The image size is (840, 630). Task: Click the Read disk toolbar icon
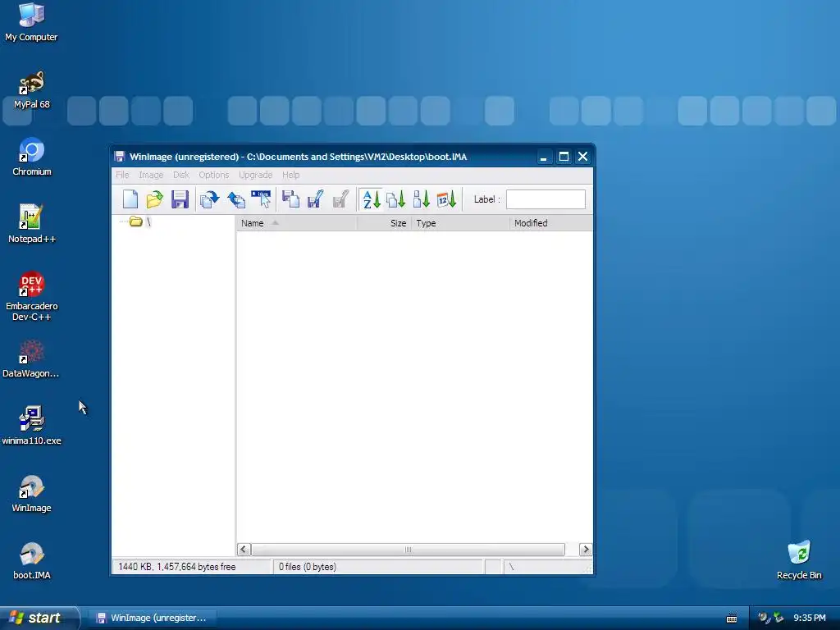pos(291,199)
